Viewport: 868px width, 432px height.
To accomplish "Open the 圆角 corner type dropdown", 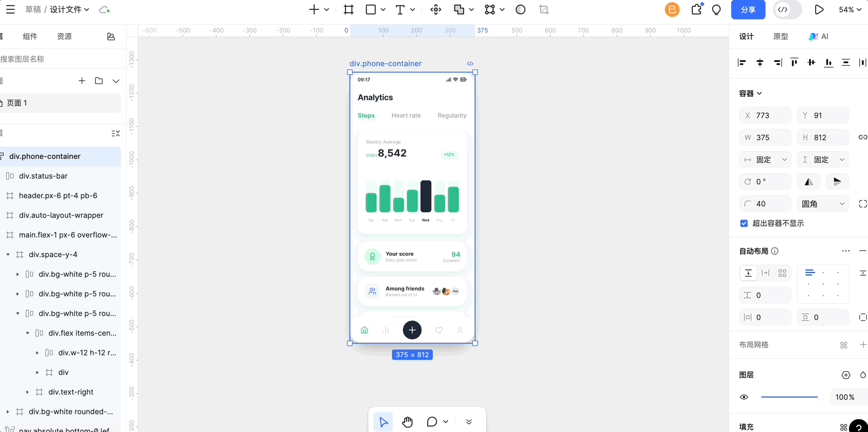I will (x=823, y=204).
